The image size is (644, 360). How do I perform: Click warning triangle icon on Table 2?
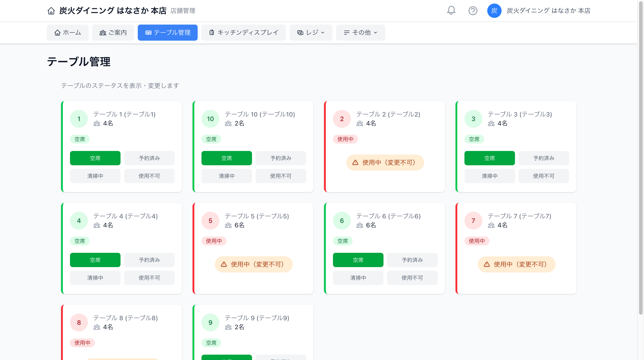(355, 163)
